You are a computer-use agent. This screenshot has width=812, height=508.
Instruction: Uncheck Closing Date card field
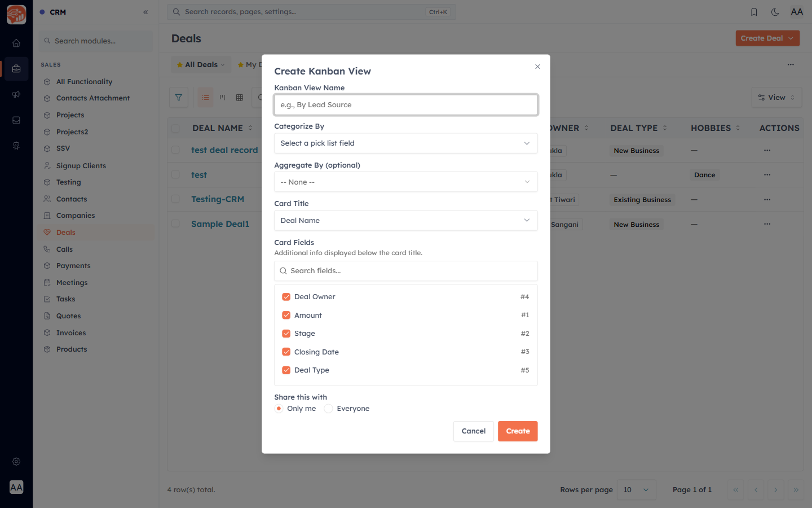(x=286, y=352)
